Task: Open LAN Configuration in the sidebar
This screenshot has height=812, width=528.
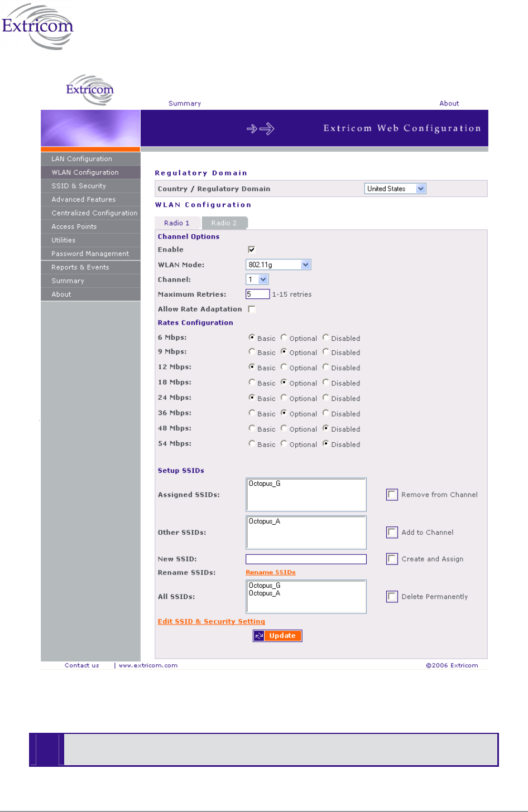Action: tap(90, 159)
